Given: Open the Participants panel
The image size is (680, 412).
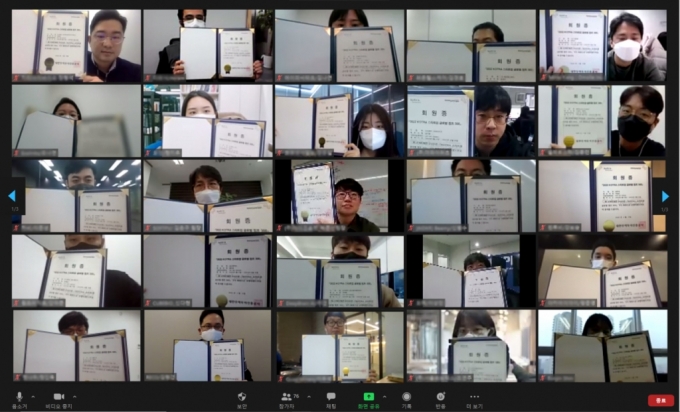Looking at the screenshot, I should (287, 398).
